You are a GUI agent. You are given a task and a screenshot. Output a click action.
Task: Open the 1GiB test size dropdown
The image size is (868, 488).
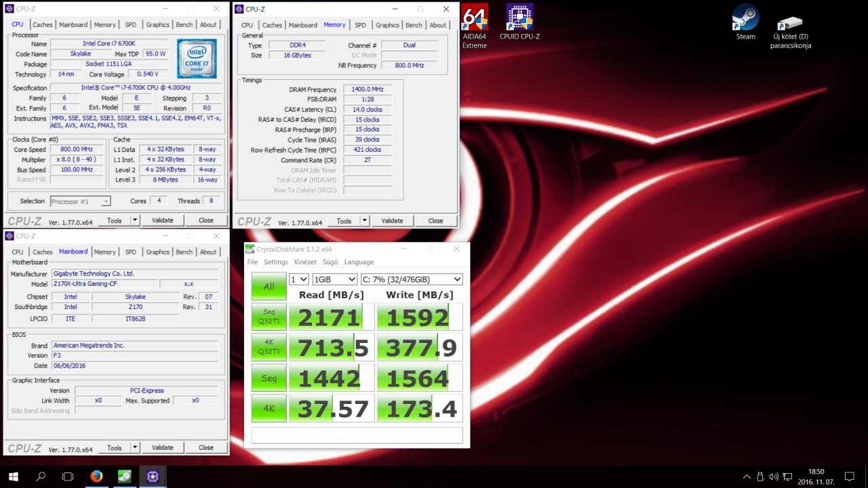(x=335, y=279)
